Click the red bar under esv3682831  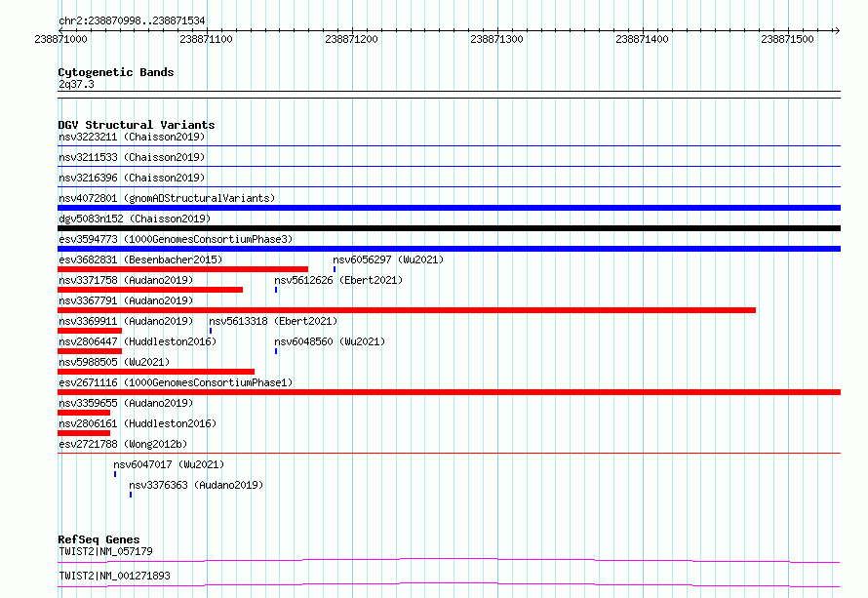[182, 269]
